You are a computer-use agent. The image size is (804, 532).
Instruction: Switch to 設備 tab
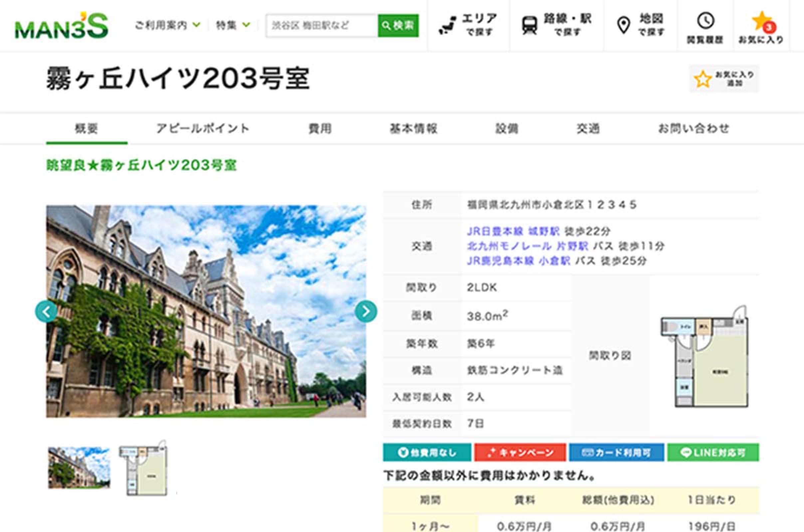pos(506,129)
